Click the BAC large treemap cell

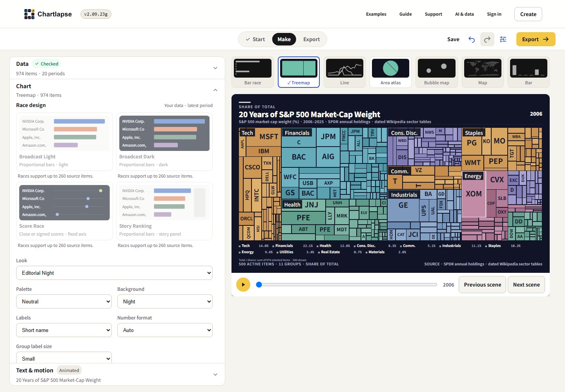coord(299,157)
